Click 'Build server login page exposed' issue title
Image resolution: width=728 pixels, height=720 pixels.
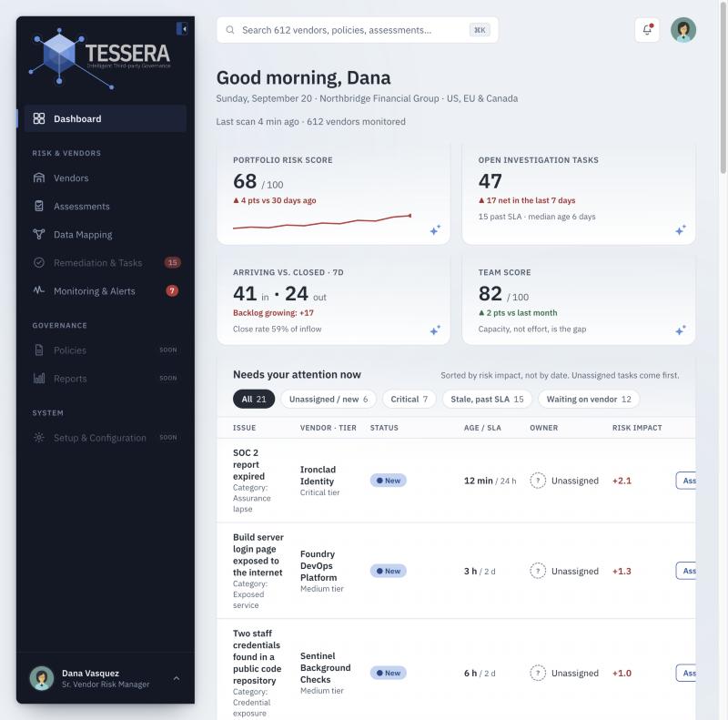point(258,554)
